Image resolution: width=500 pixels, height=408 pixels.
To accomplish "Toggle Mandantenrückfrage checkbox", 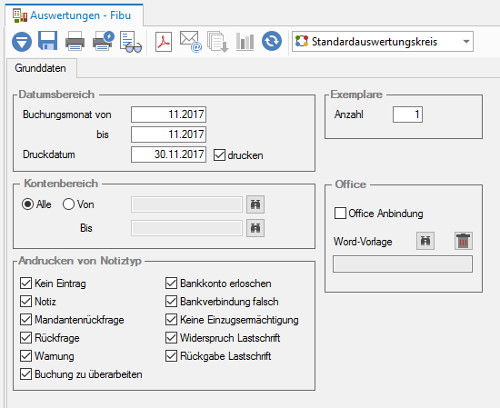I will [x=26, y=319].
